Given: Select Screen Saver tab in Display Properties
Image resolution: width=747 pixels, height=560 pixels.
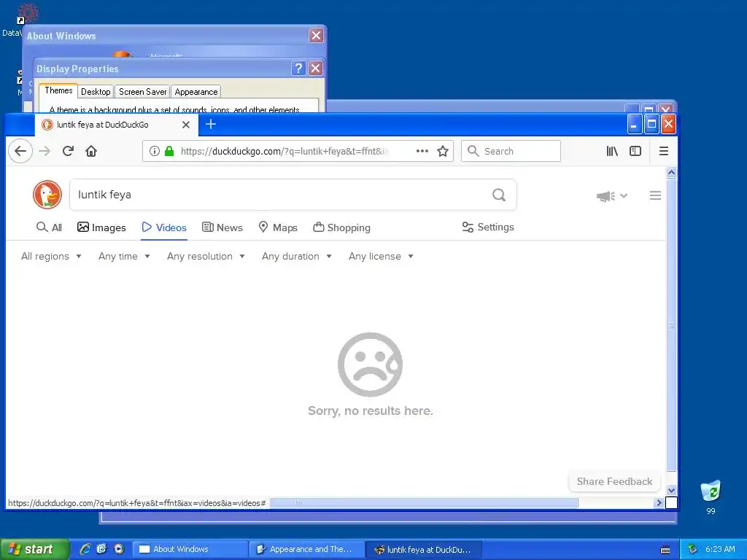Looking at the screenshot, I should pos(142,91).
